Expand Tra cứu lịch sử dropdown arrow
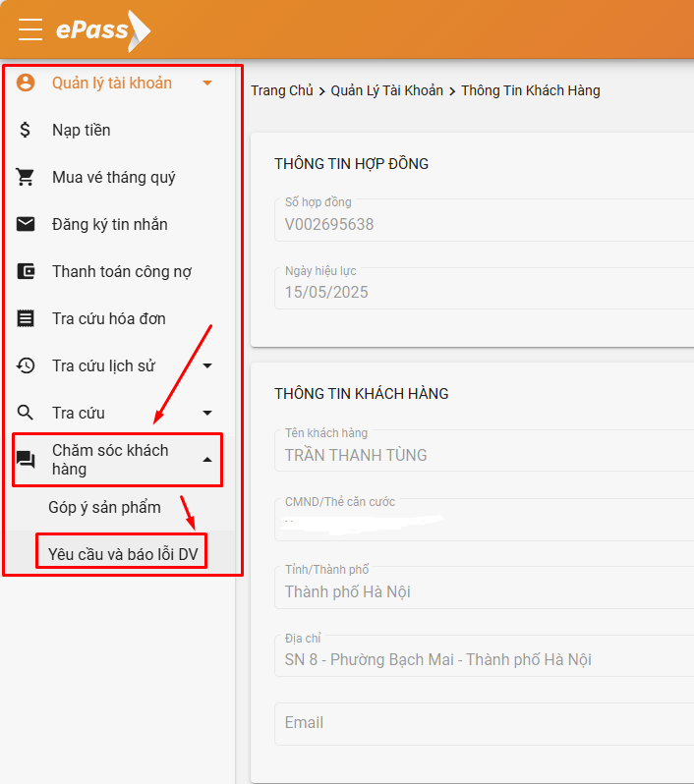This screenshot has height=784, width=694. coord(207,366)
